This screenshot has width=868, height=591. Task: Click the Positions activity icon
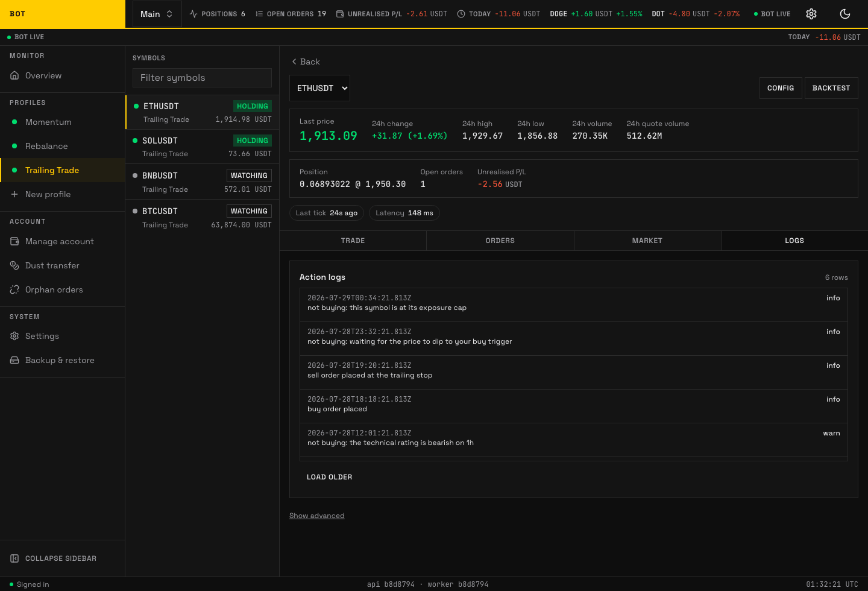click(x=193, y=14)
